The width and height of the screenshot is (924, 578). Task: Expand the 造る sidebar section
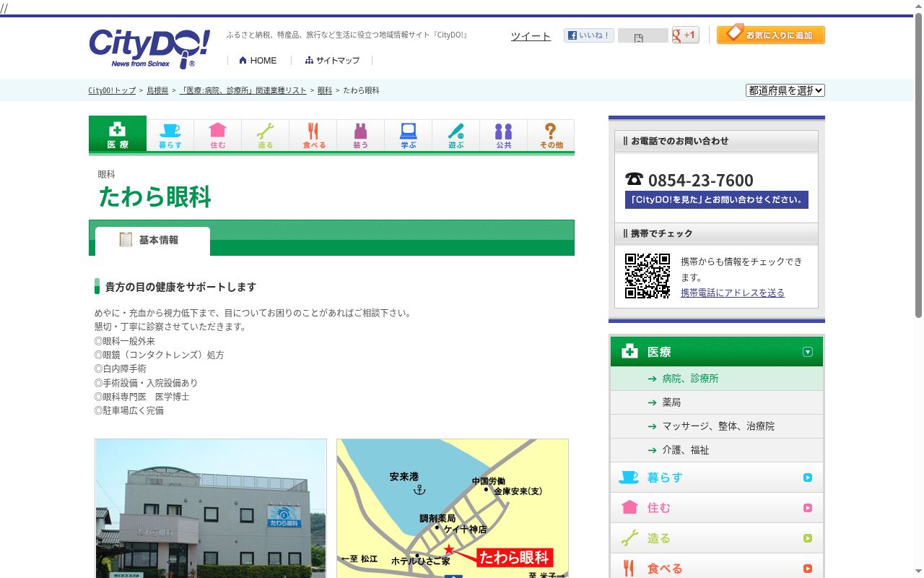coord(716,538)
